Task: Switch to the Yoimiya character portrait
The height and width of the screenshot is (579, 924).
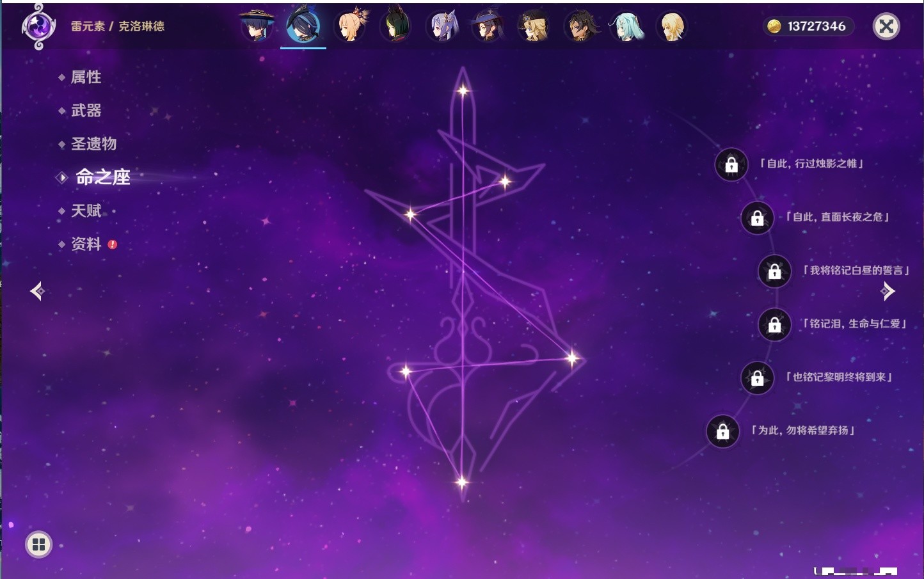Action: [350, 26]
